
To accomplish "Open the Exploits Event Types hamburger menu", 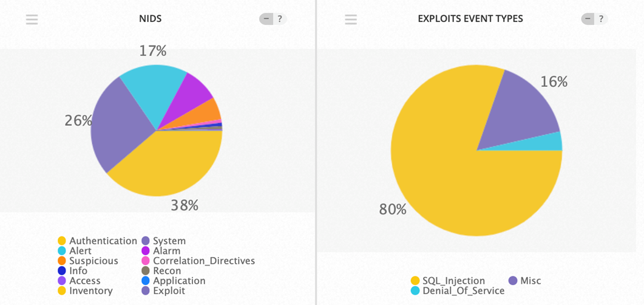I will click(x=351, y=19).
